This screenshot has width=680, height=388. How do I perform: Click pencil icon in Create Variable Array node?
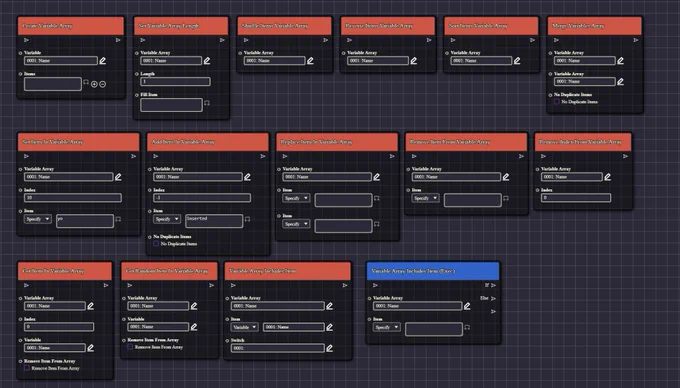tap(103, 61)
